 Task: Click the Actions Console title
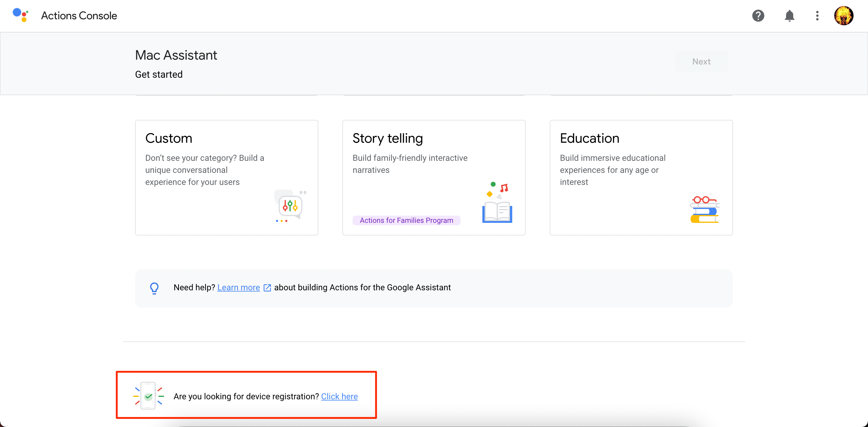coord(79,15)
